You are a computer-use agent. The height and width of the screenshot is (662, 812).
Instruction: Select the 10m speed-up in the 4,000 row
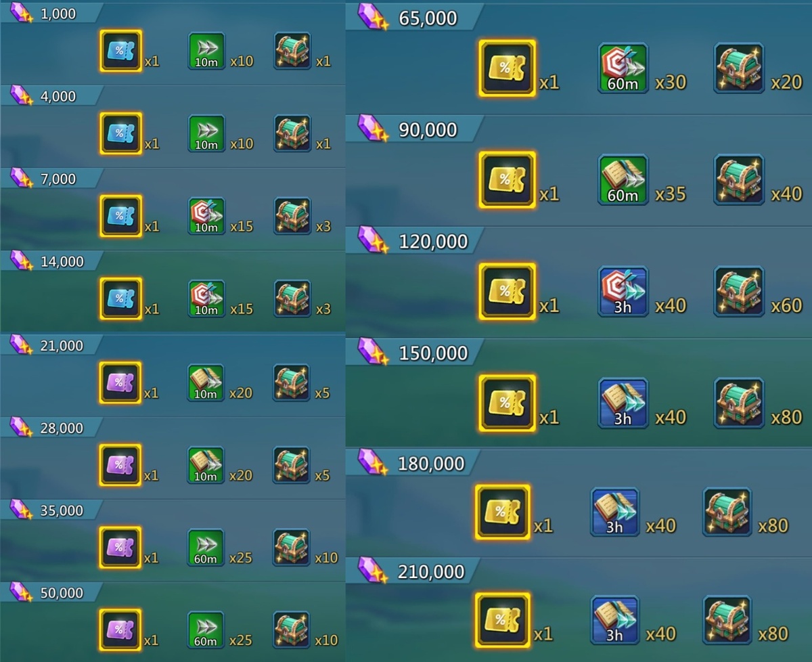[206, 133]
